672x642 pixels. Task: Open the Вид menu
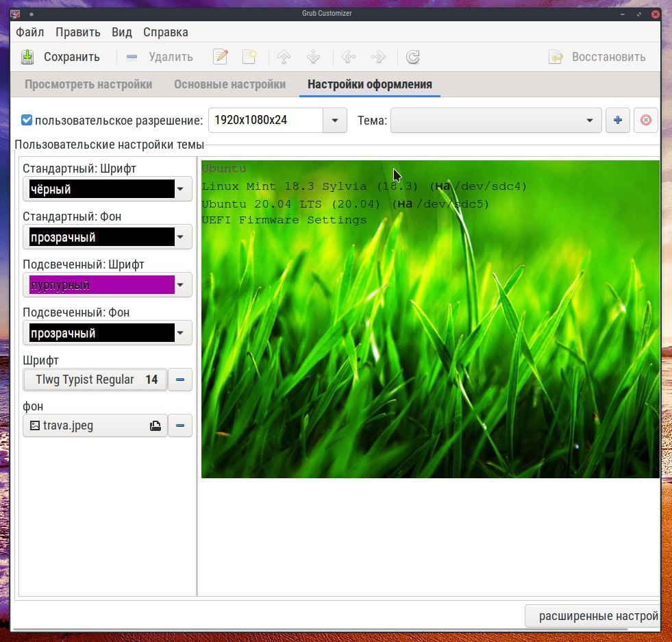(122, 33)
